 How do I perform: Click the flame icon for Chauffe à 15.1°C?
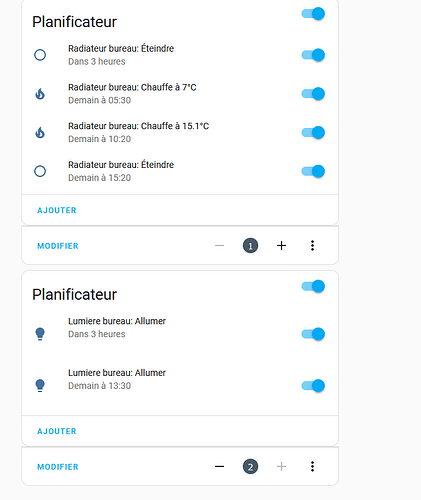point(40,133)
